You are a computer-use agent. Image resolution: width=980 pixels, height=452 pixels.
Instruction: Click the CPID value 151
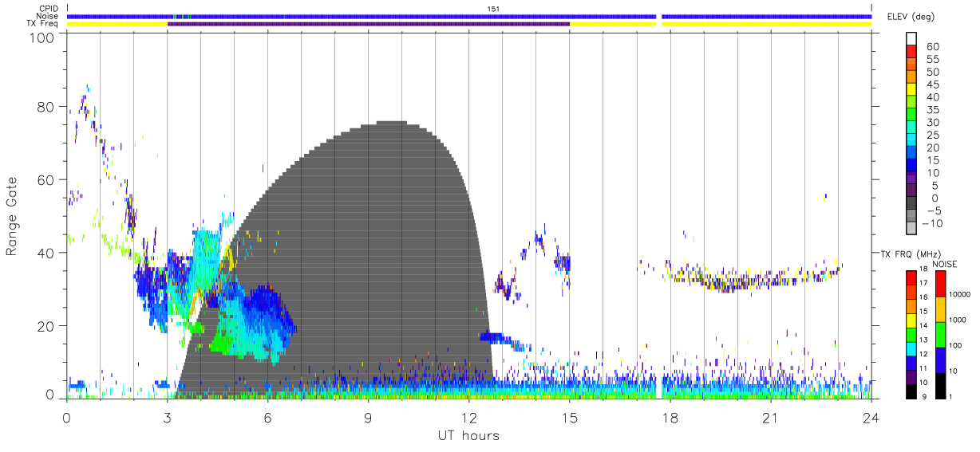click(494, 9)
